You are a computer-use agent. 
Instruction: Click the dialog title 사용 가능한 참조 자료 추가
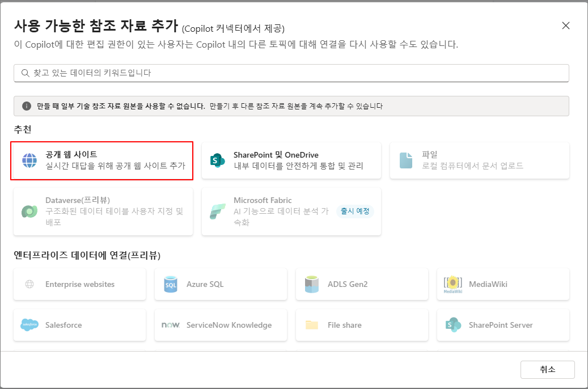96,26
